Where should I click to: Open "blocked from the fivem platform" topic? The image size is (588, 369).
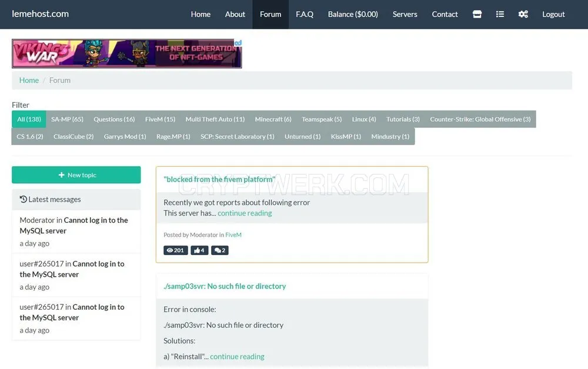point(219,179)
